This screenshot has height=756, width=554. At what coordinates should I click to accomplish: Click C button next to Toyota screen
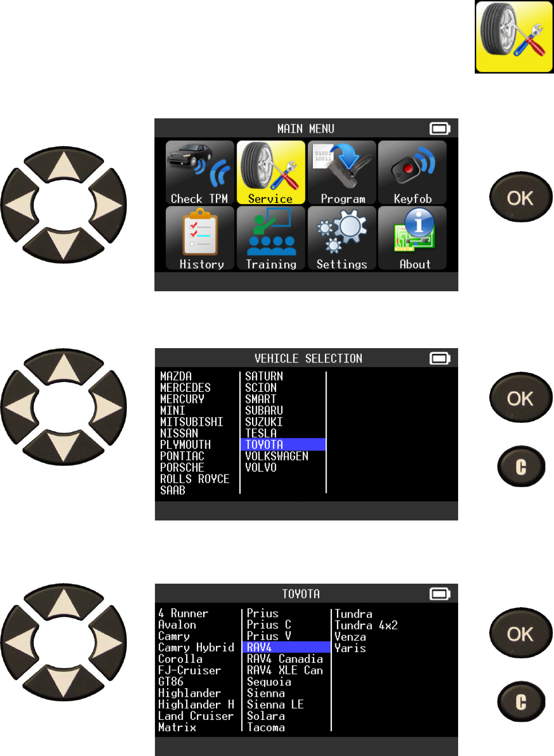click(521, 701)
